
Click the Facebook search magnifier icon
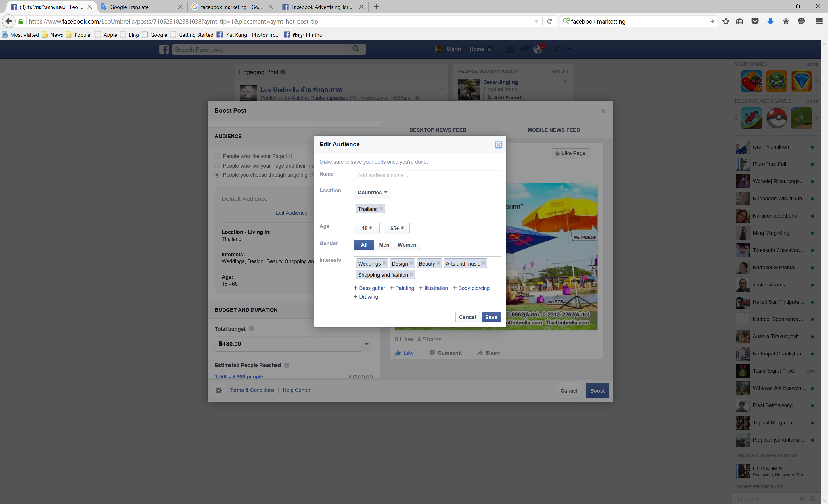tap(356, 49)
